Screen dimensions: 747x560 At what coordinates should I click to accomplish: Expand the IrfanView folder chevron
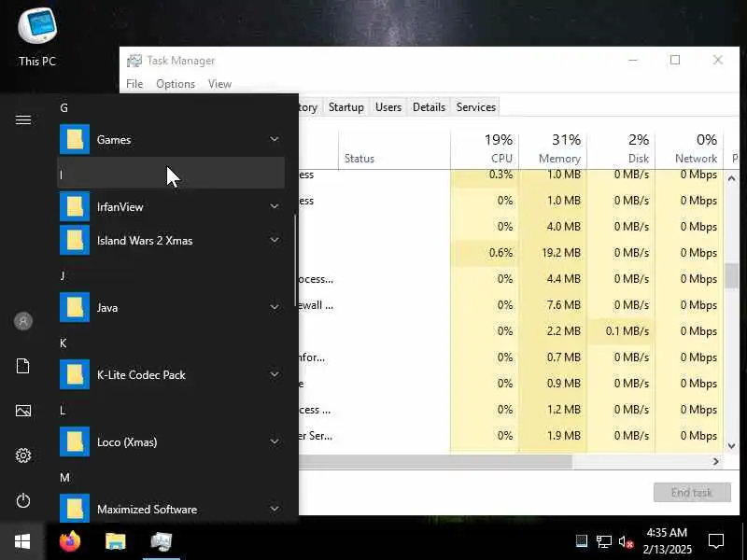click(275, 206)
